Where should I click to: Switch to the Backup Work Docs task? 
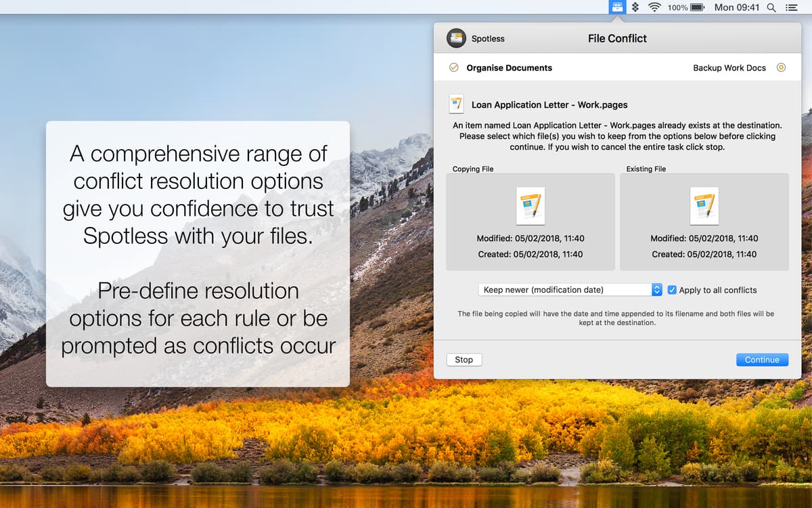coord(729,68)
